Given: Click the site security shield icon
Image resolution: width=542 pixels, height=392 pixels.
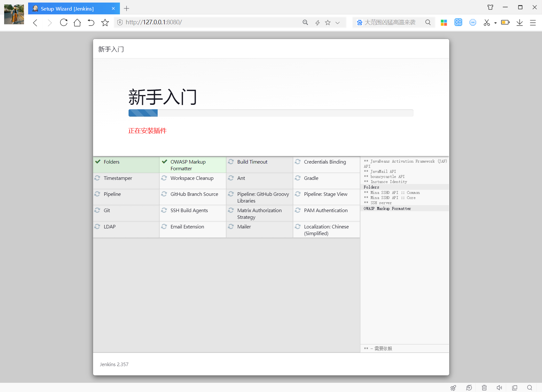Looking at the screenshot, I should click(x=120, y=22).
